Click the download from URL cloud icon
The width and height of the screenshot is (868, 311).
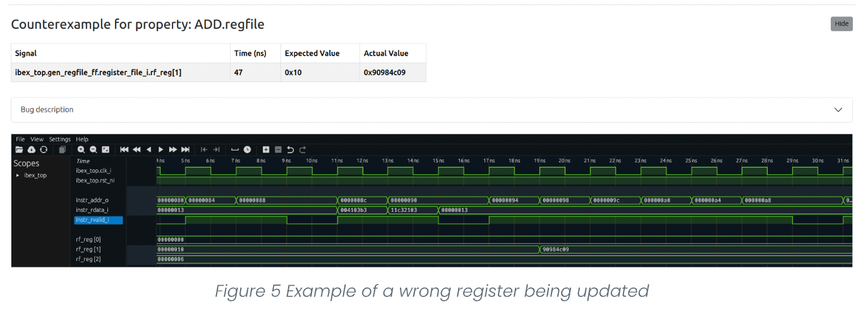coord(31,150)
